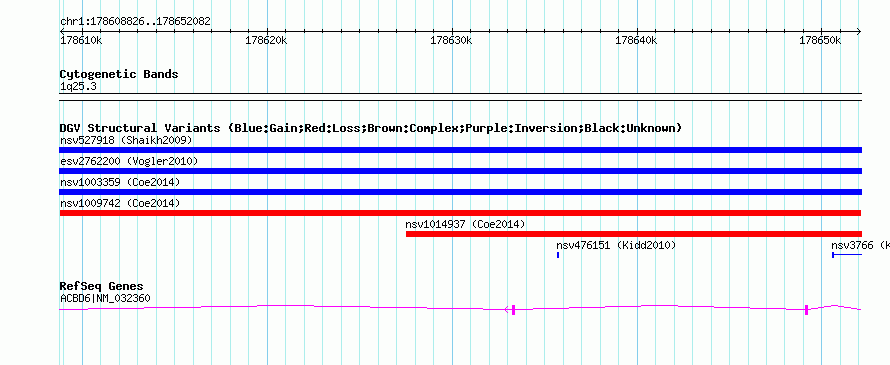The image size is (890, 365).
Task: Click the nsv3766 variant glyph at right edge
Action: coord(847,255)
